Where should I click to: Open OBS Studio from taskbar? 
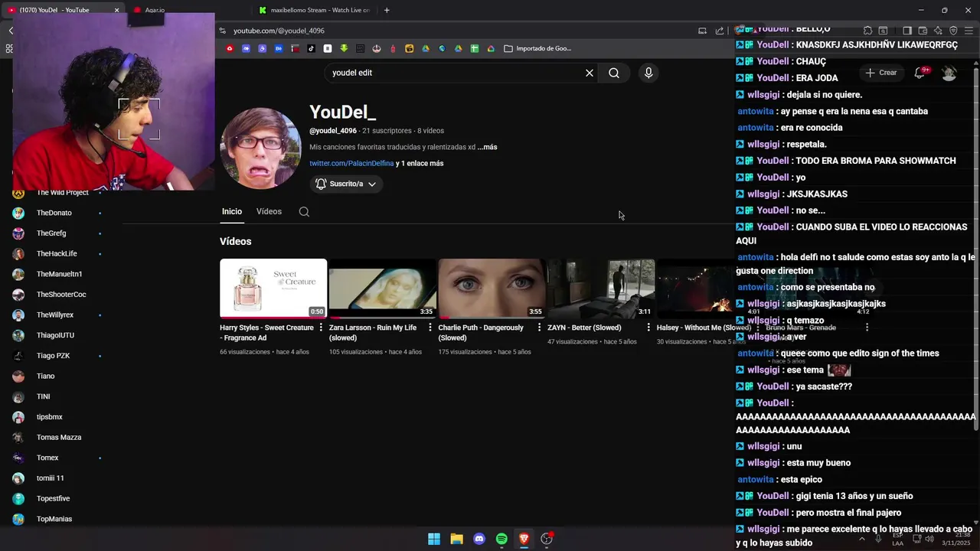click(547, 539)
